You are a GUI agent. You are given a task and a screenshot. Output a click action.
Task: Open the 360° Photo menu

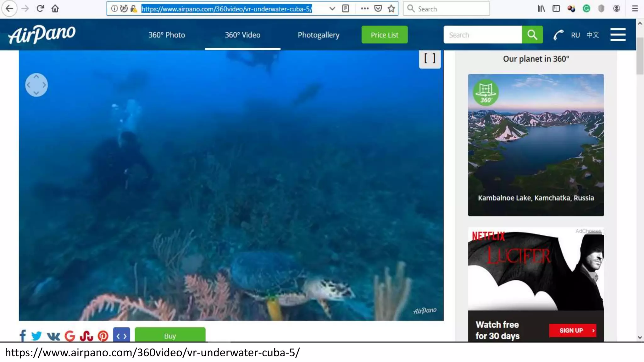pos(167,35)
